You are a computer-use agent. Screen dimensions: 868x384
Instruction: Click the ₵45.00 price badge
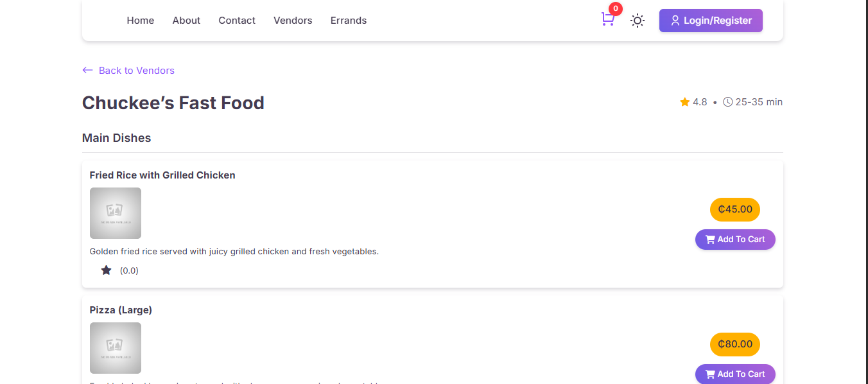(x=735, y=209)
